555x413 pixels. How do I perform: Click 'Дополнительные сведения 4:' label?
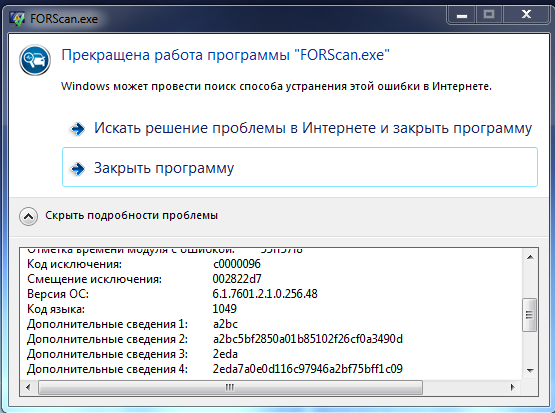[x=108, y=369]
